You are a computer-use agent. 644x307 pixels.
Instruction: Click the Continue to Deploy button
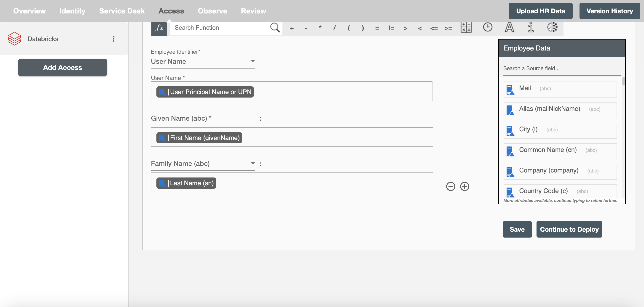coord(570,229)
